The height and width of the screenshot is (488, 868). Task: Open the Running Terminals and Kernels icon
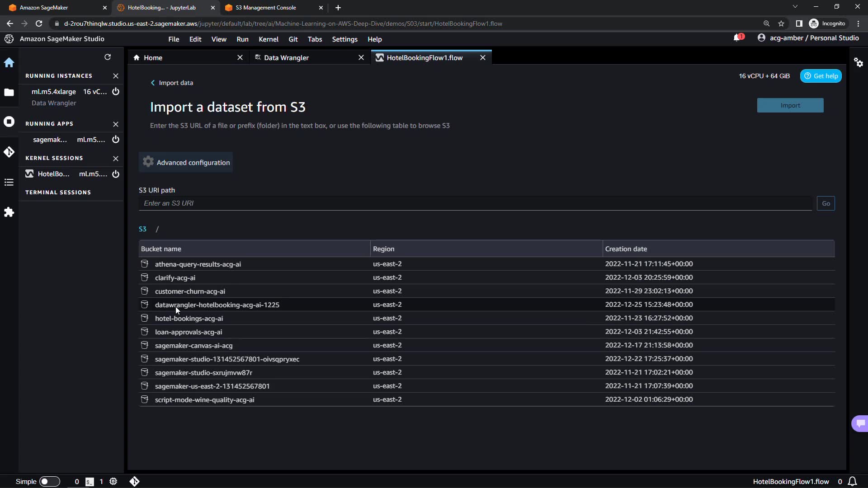(x=9, y=122)
